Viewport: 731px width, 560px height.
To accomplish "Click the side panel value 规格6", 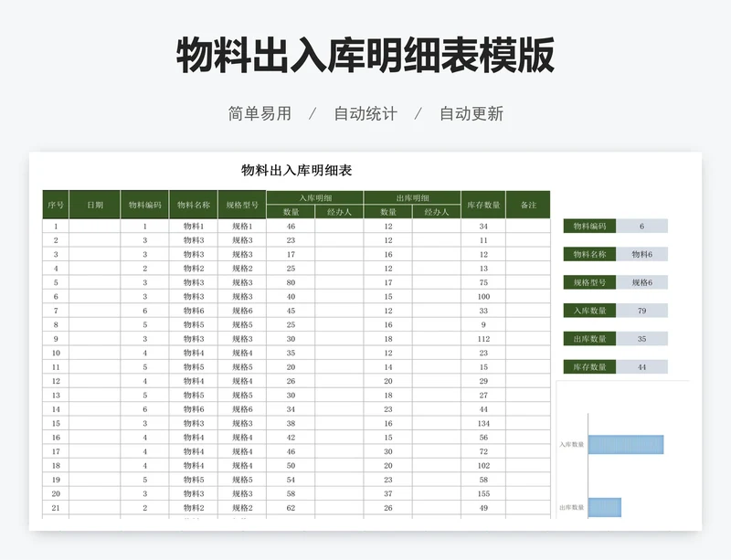I will [x=642, y=282].
